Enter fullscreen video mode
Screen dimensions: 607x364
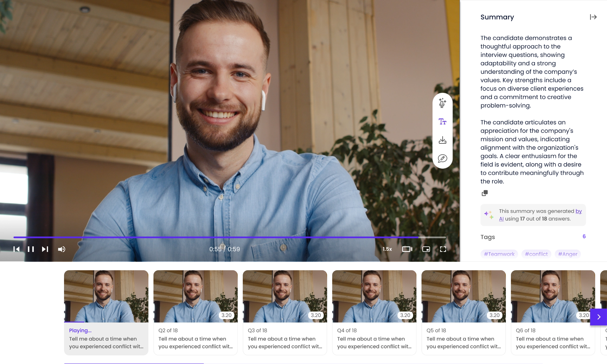click(x=443, y=249)
